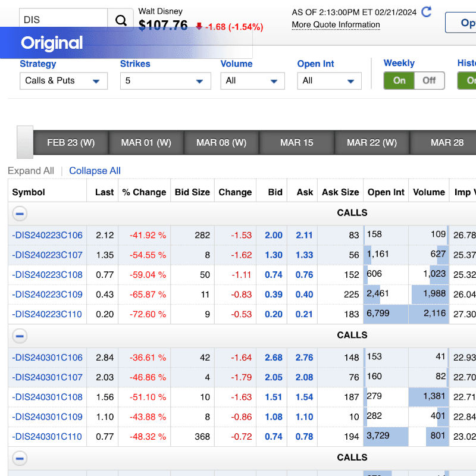Open option DIS240301C106

click(x=48, y=358)
